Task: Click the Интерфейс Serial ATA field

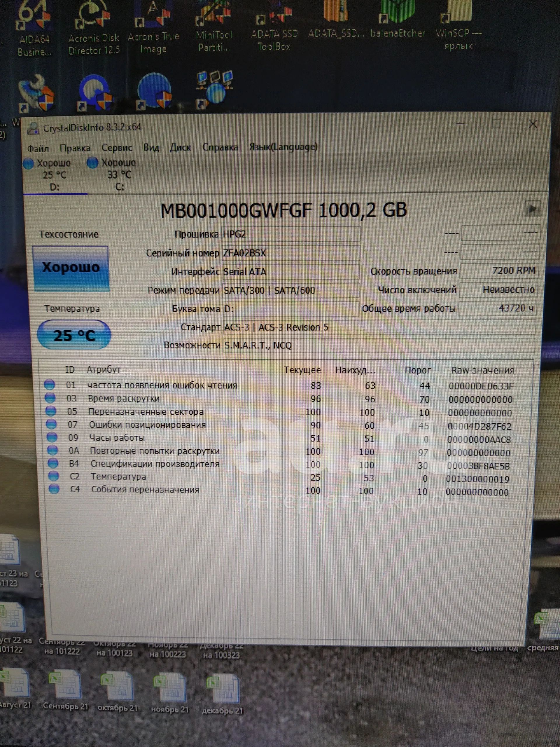Action: point(291,271)
